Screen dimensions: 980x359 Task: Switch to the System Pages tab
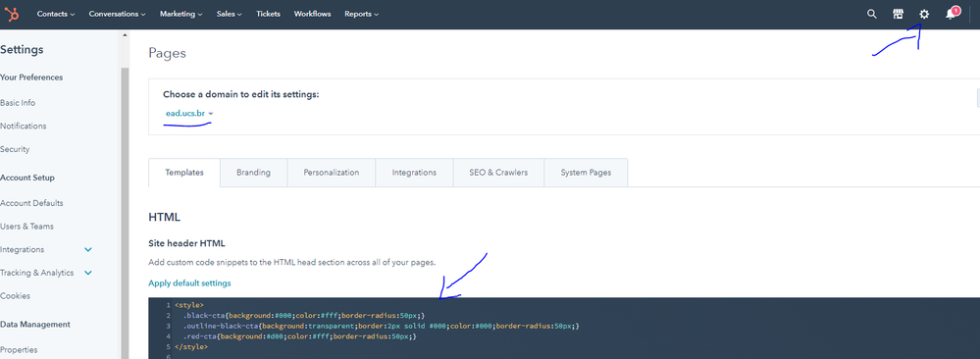[586, 173]
